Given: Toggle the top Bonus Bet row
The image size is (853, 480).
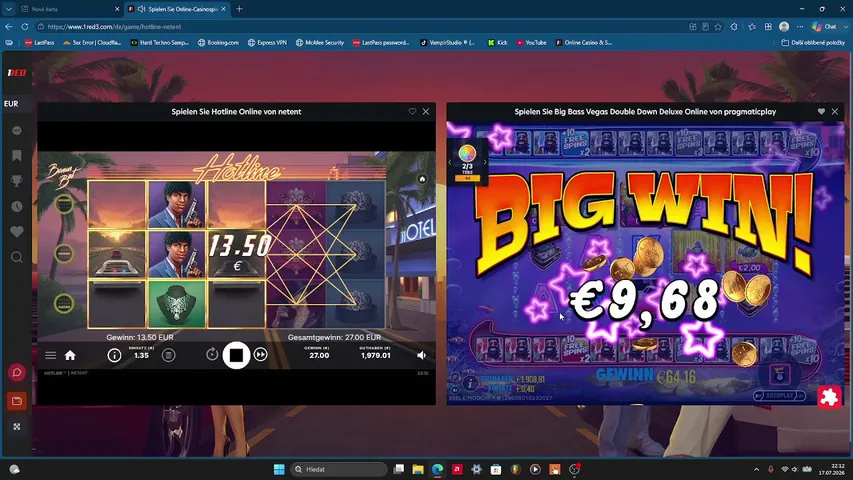Looking at the screenshot, I should point(64,204).
